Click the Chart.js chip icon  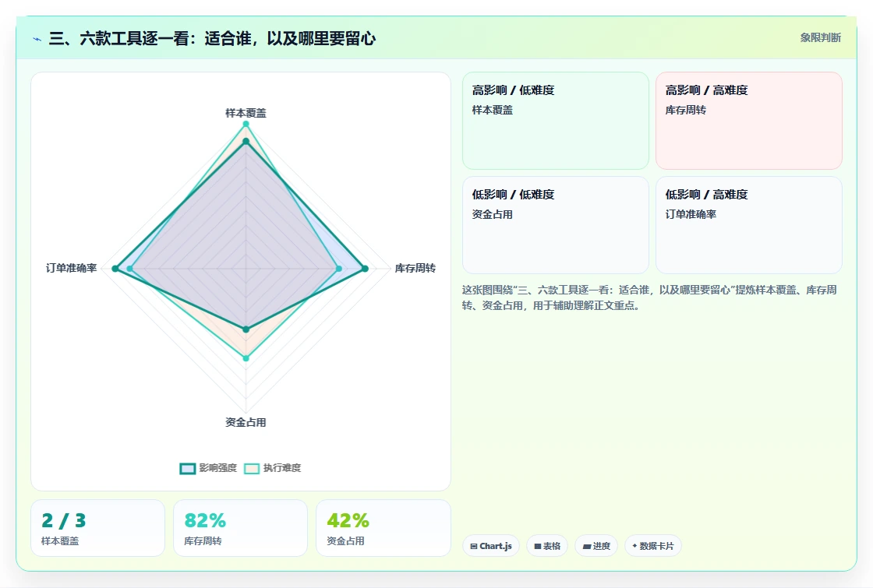tap(474, 546)
